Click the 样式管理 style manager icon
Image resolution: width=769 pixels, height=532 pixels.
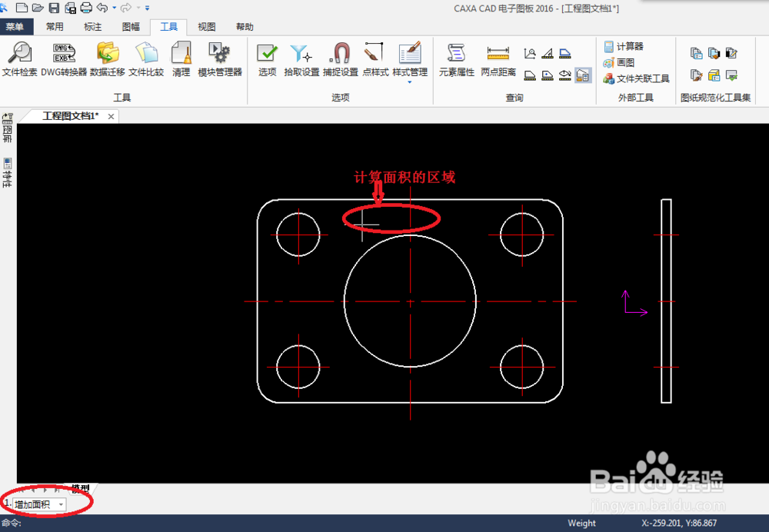coord(410,54)
